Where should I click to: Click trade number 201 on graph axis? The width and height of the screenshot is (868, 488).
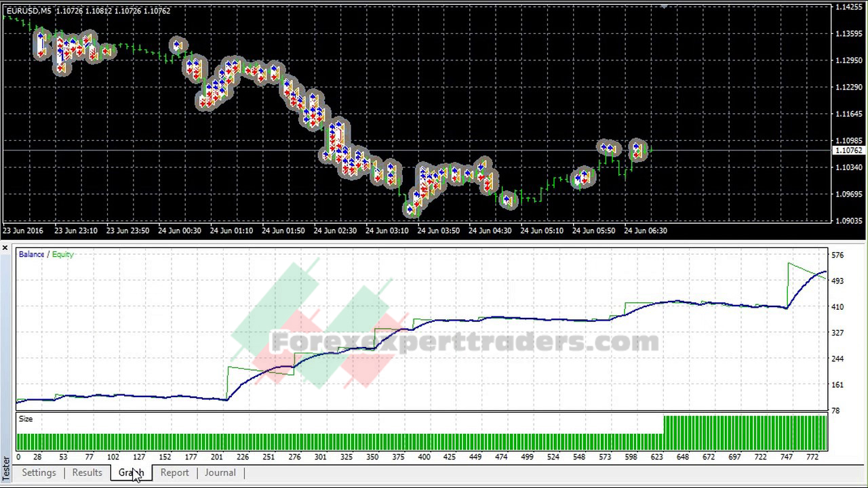point(216,457)
